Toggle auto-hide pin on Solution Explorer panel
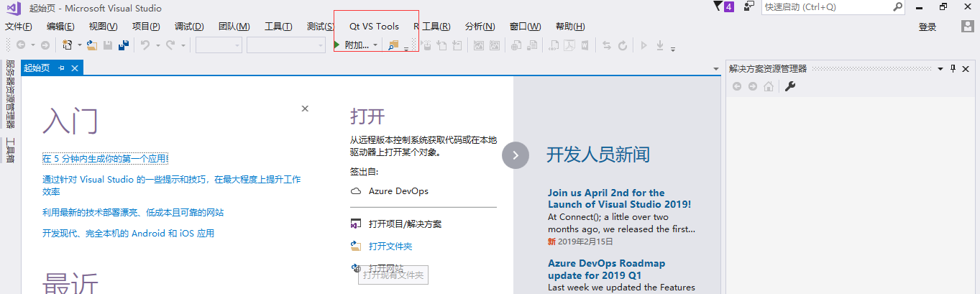Screen dimensions: 980x294 953,68
